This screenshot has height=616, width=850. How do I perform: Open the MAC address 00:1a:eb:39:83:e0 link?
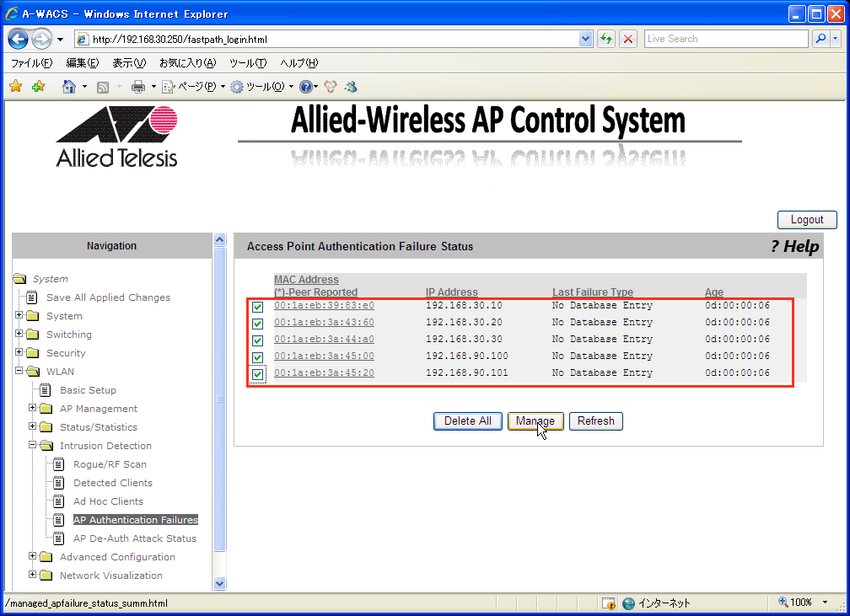(x=324, y=306)
